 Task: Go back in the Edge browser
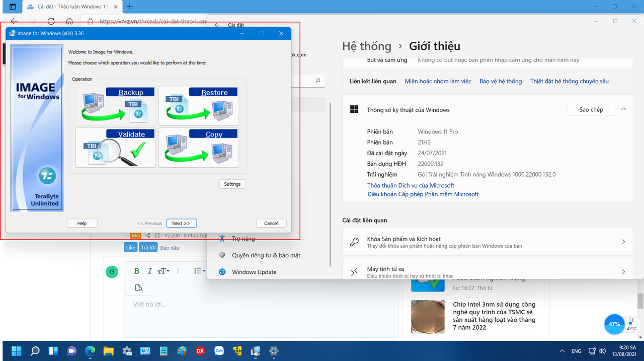click(x=14, y=22)
